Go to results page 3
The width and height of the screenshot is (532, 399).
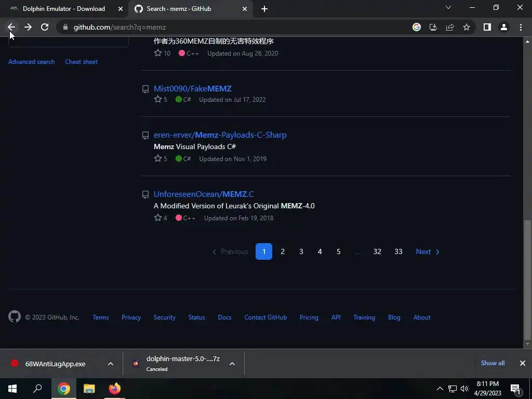coord(301,251)
